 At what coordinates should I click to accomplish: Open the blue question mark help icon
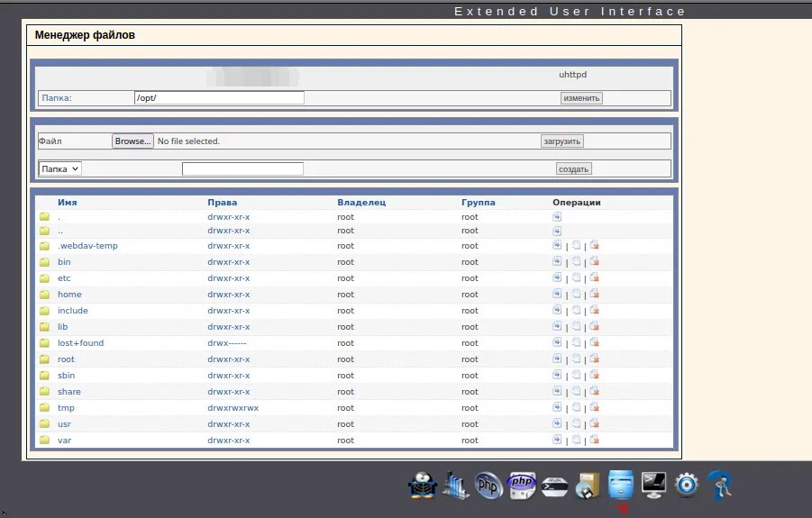click(x=720, y=486)
